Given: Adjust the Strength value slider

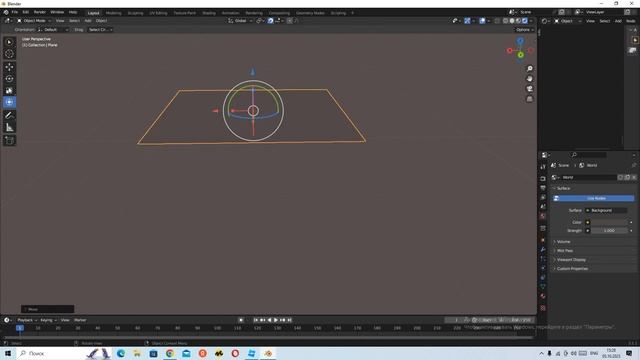Looking at the screenshot, I should tap(609, 231).
